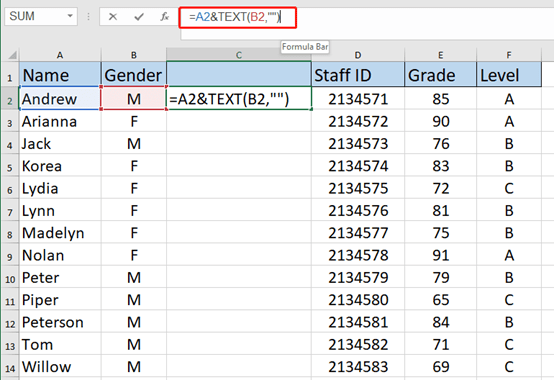The image size is (554, 380).
Task: Open the Name Box dropdown arrow
Action: tap(70, 16)
